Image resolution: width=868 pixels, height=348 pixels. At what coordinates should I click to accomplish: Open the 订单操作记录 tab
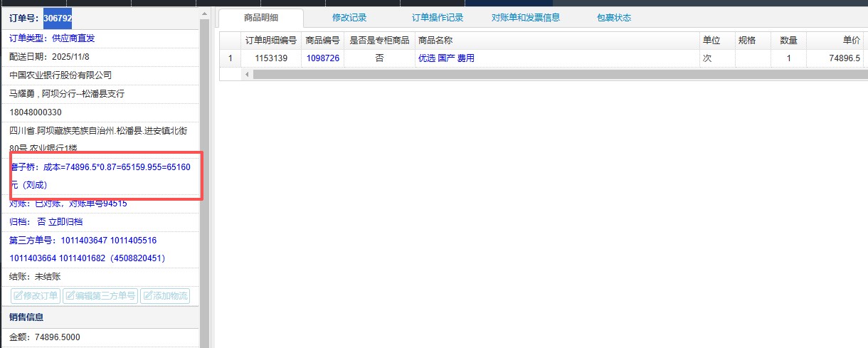[x=438, y=18]
